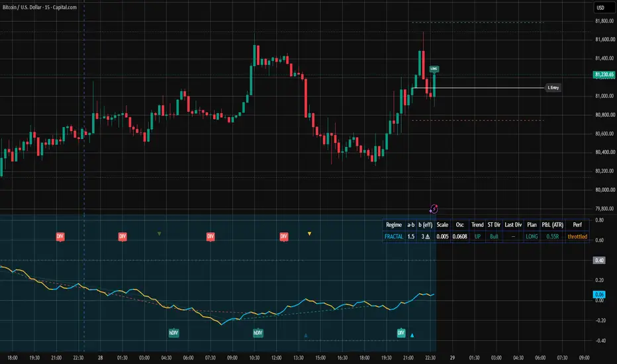The height and width of the screenshot is (364, 617).
Task: Click the b (eff) column header
Action: click(x=426, y=225)
